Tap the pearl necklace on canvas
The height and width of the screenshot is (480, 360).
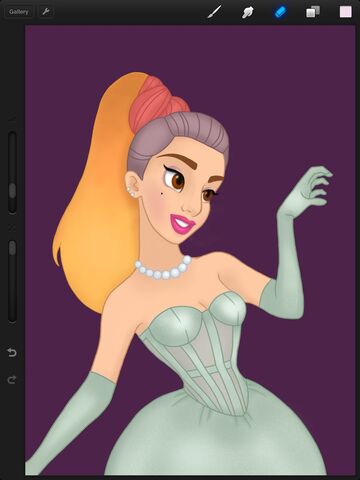click(164, 269)
